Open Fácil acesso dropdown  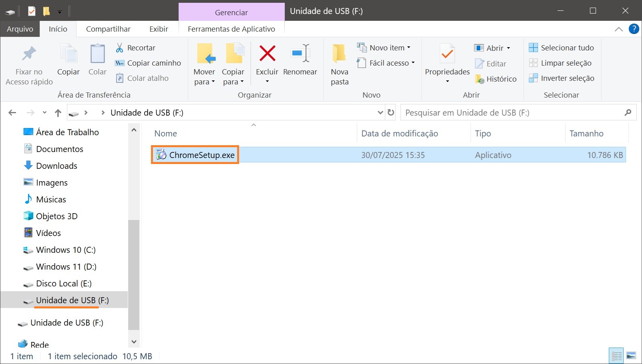[386, 63]
